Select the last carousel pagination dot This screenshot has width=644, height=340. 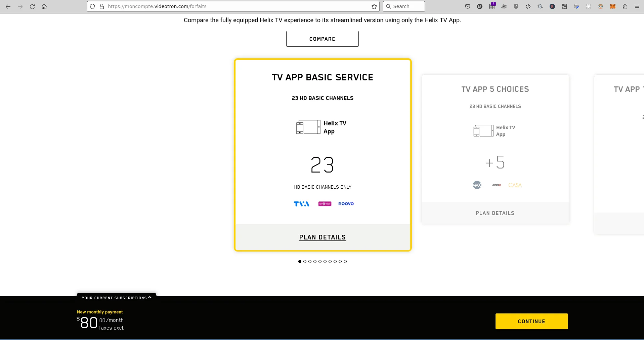pos(345,261)
